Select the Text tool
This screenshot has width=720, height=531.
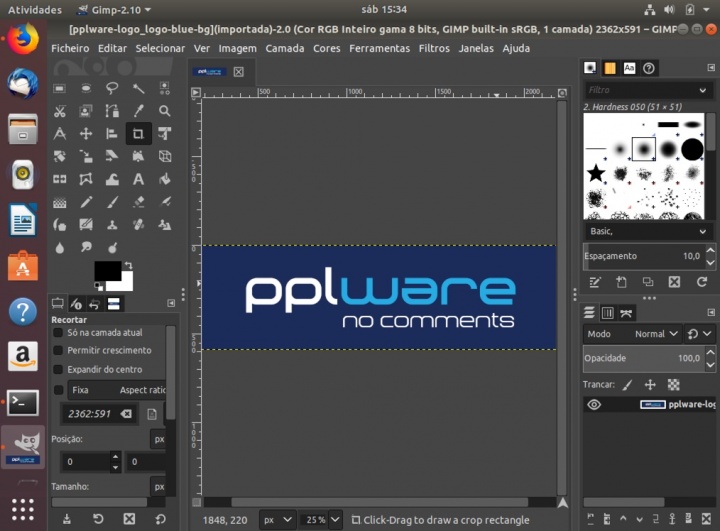(x=138, y=179)
